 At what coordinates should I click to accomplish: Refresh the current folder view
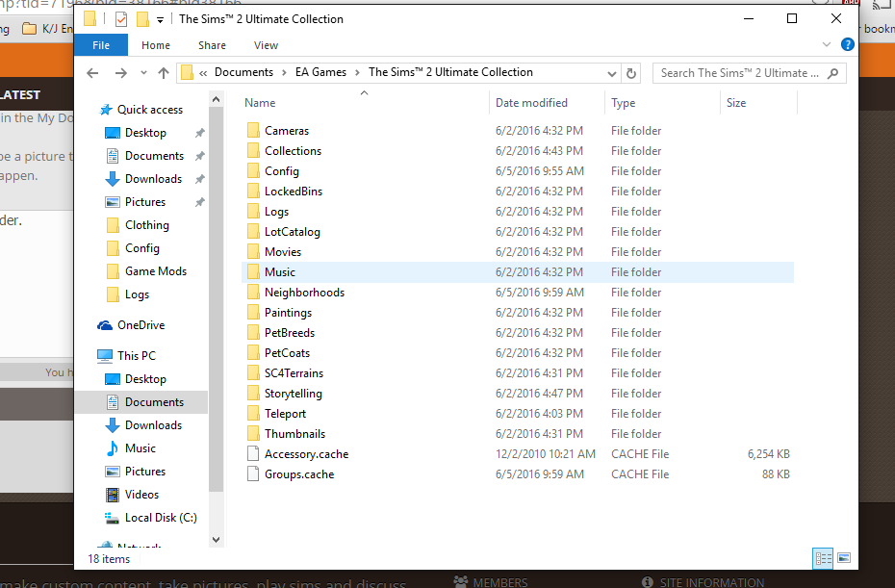[x=631, y=73]
